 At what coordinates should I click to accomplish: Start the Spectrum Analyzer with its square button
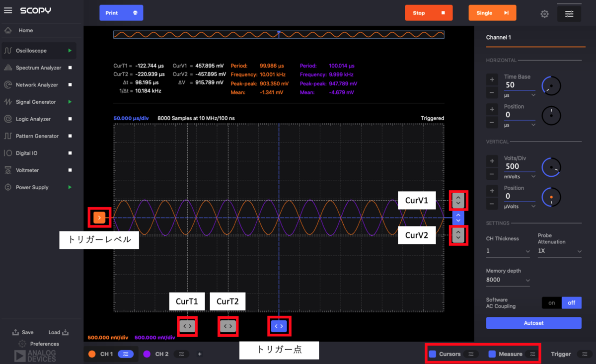point(70,68)
